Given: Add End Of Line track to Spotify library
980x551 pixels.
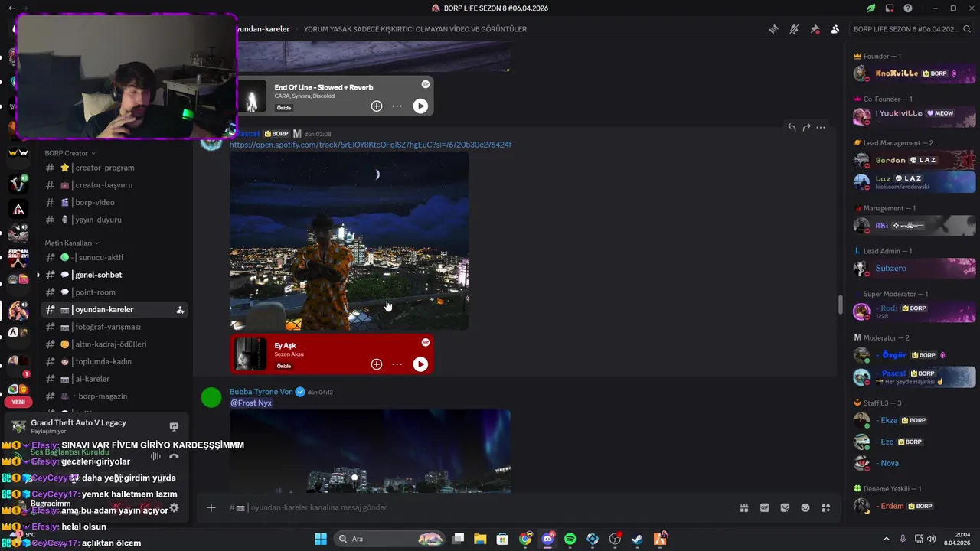Looking at the screenshot, I should [377, 106].
